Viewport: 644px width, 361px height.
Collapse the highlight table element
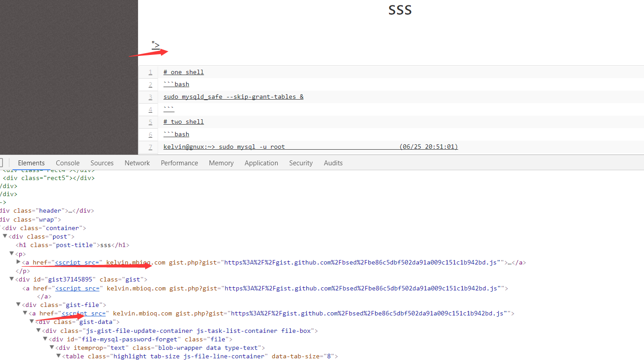point(59,356)
